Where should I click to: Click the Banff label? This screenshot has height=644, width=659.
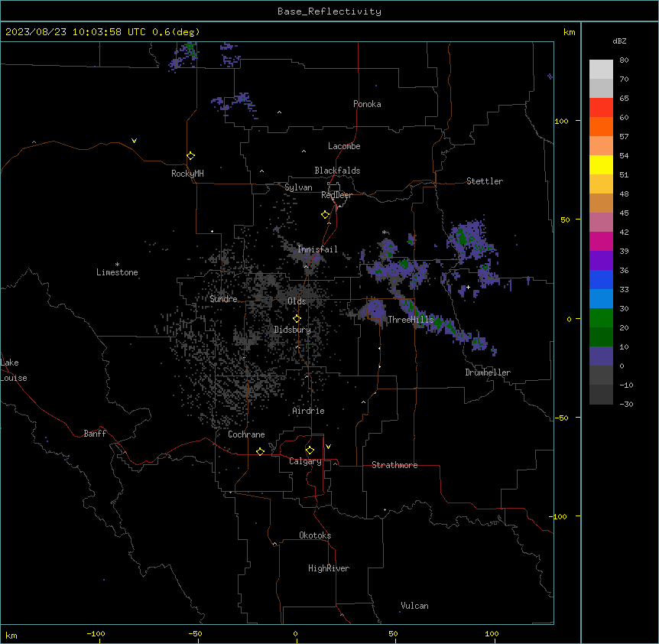click(95, 434)
